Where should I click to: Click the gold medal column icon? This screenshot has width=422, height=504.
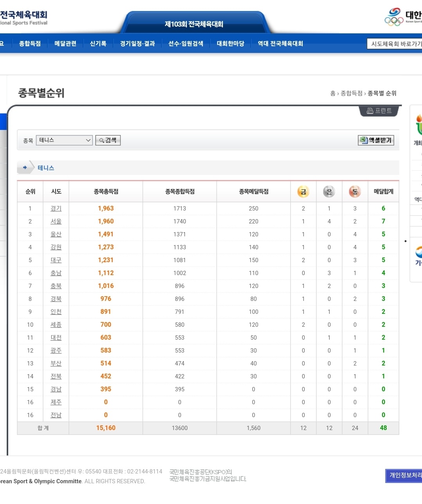(x=303, y=192)
